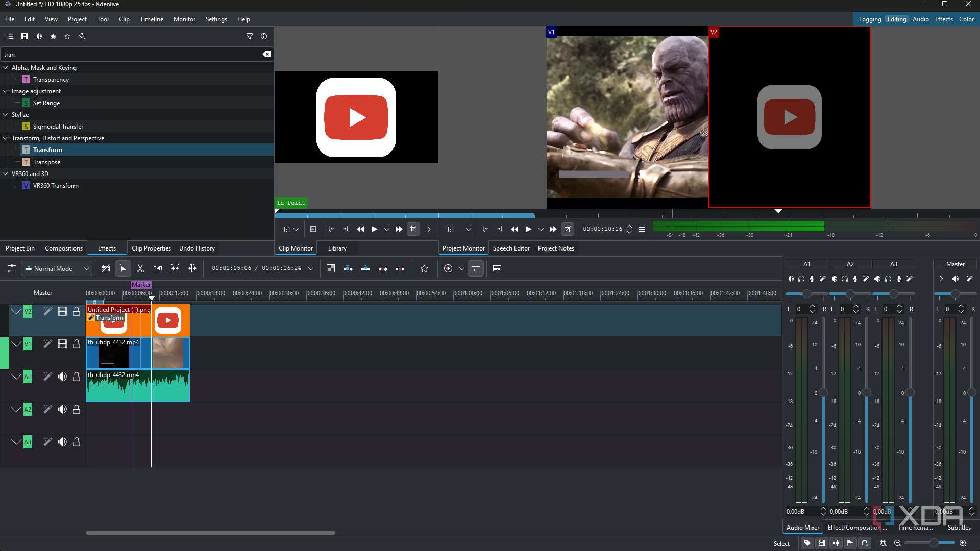980x551 pixels.
Task: Open the Normal Mode dropdown
Action: click(57, 269)
